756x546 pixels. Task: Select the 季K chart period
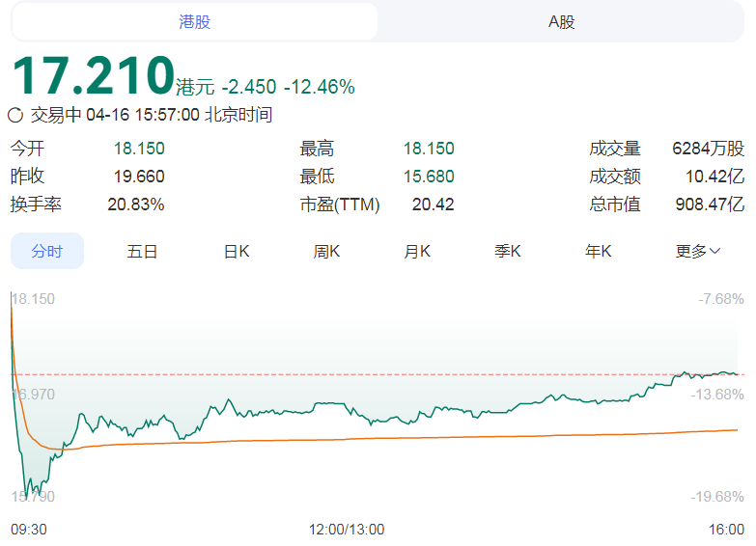(x=508, y=251)
